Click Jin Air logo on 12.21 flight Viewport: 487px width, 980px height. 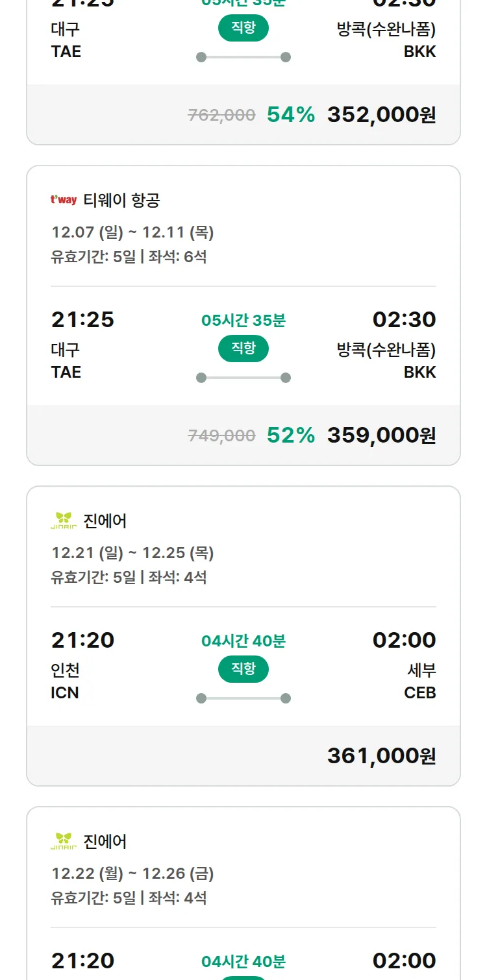[x=64, y=521]
